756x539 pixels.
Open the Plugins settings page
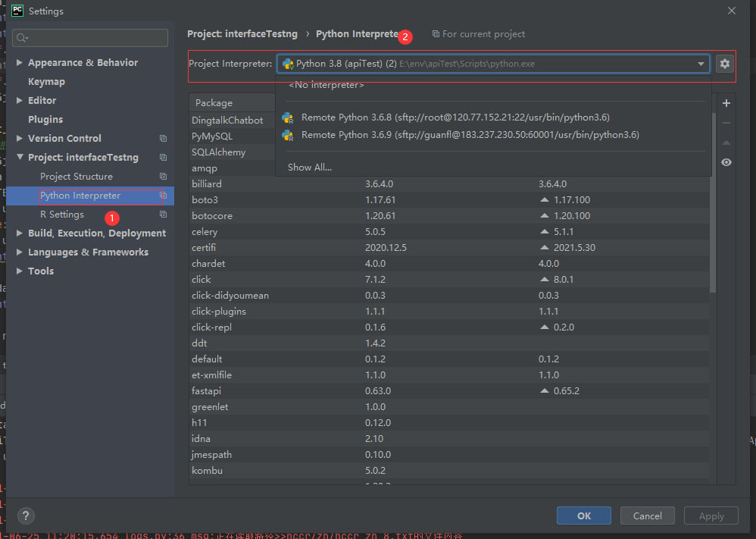point(45,119)
